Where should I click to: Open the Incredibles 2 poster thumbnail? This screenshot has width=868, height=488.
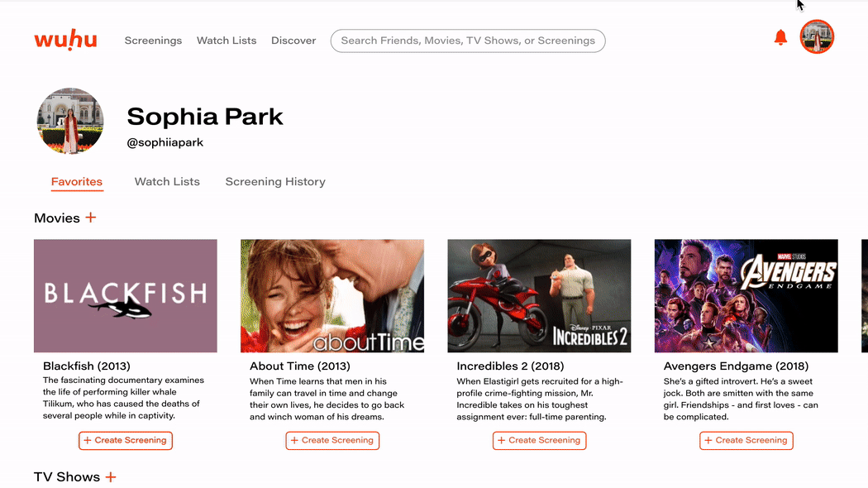coord(539,296)
